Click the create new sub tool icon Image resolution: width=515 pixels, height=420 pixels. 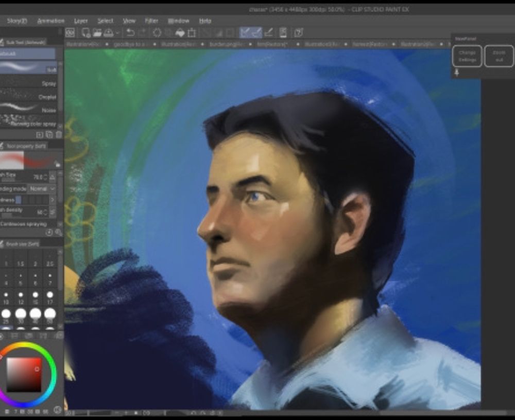point(40,134)
